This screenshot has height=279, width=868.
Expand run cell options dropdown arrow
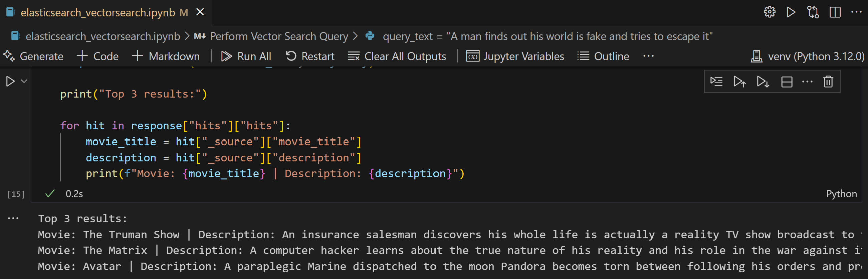click(24, 81)
